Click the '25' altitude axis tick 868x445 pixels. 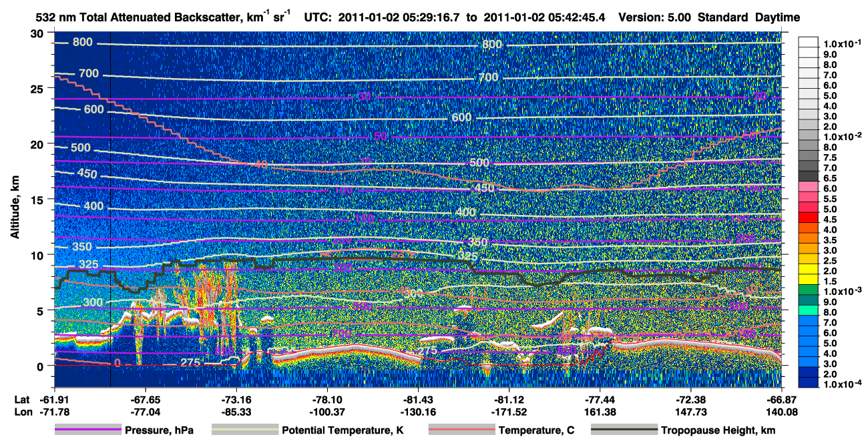pos(37,88)
